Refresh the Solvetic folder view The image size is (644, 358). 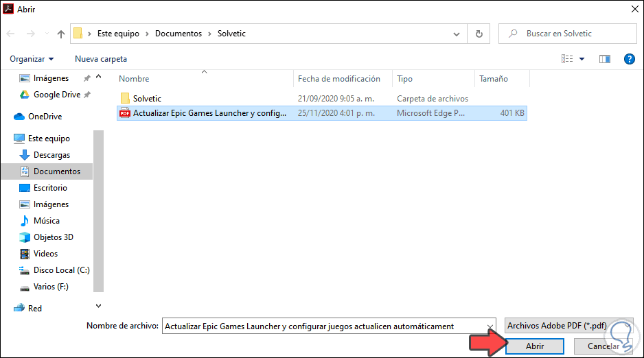pyautogui.click(x=479, y=34)
